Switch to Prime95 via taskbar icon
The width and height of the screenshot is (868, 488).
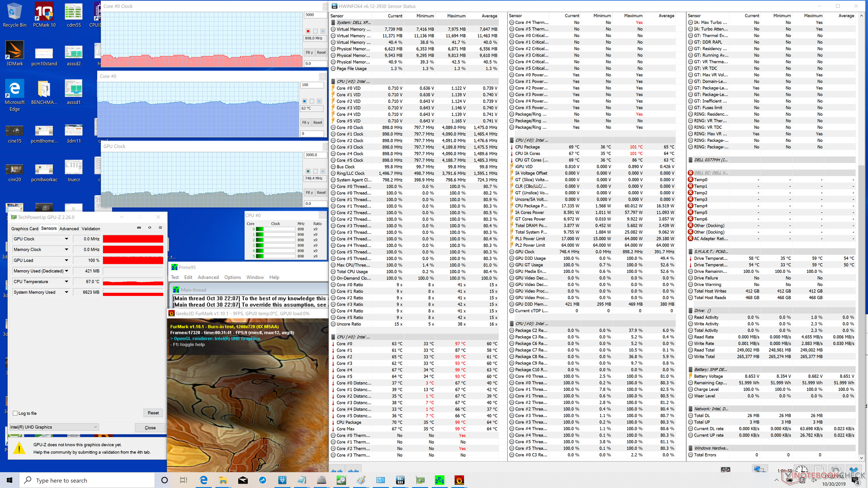coord(439,480)
